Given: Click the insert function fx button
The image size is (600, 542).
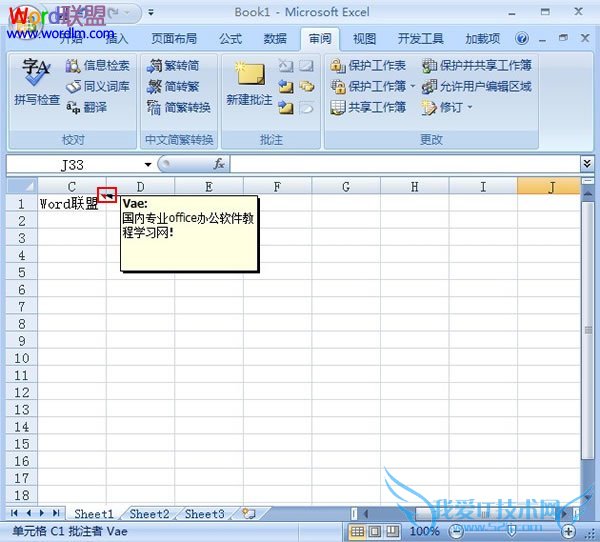Looking at the screenshot, I should pyautogui.click(x=219, y=165).
